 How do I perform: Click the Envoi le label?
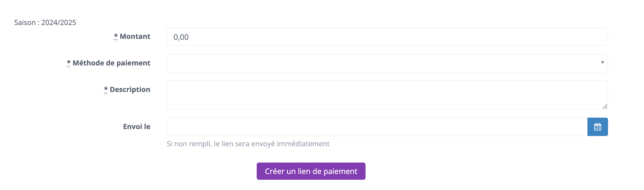pyautogui.click(x=137, y=127)
